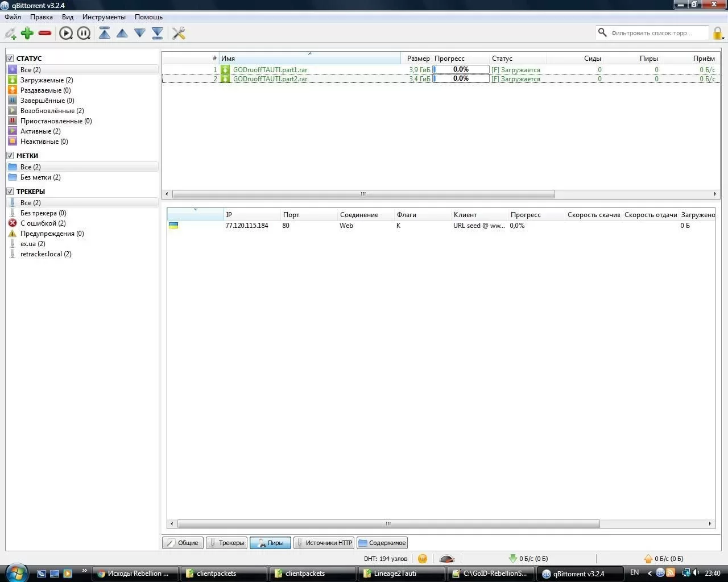Click the connection status icon in status bar
728x582 pixels.
423,559
